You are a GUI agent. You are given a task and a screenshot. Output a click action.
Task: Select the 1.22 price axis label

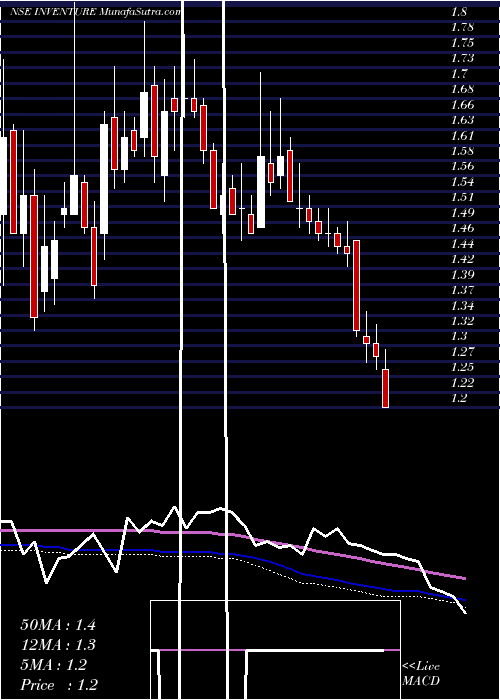[x=462, y=383]
